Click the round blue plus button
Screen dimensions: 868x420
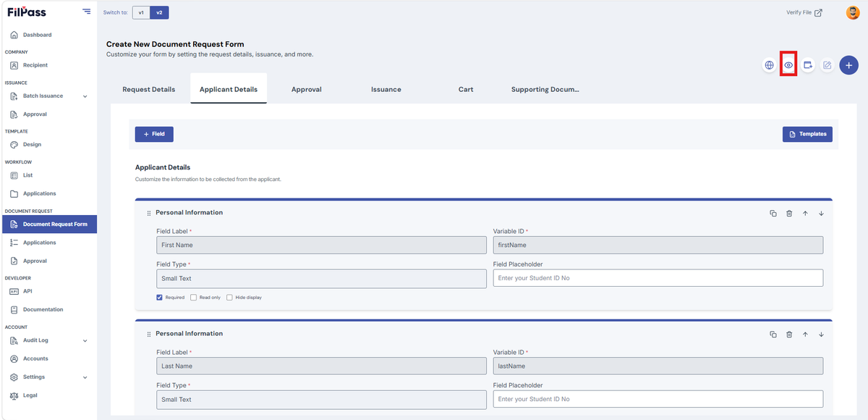tap(849, 65)
